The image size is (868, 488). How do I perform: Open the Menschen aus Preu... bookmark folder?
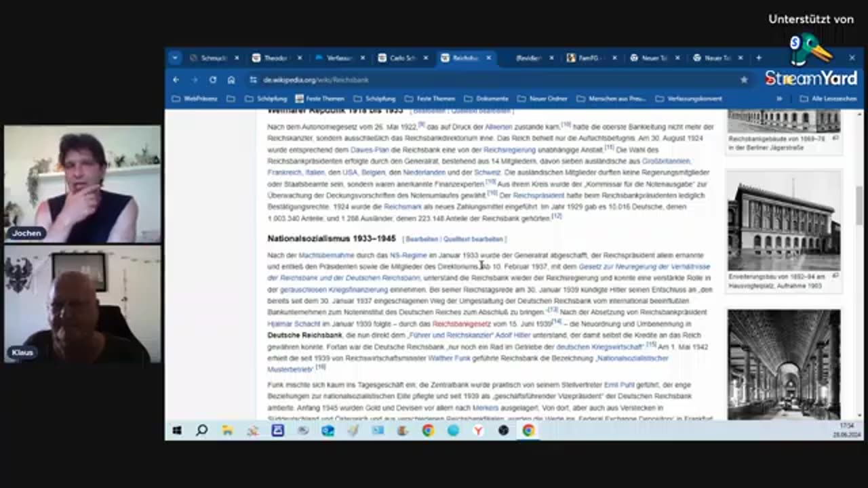[x=610, y=99]
